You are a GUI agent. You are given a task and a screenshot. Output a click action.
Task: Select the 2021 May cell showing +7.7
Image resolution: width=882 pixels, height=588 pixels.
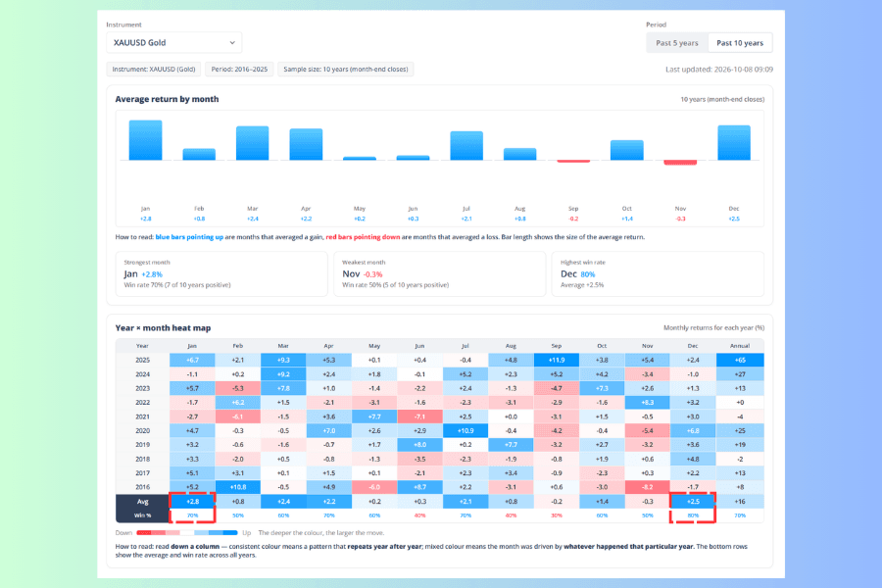tap(374, 416)
